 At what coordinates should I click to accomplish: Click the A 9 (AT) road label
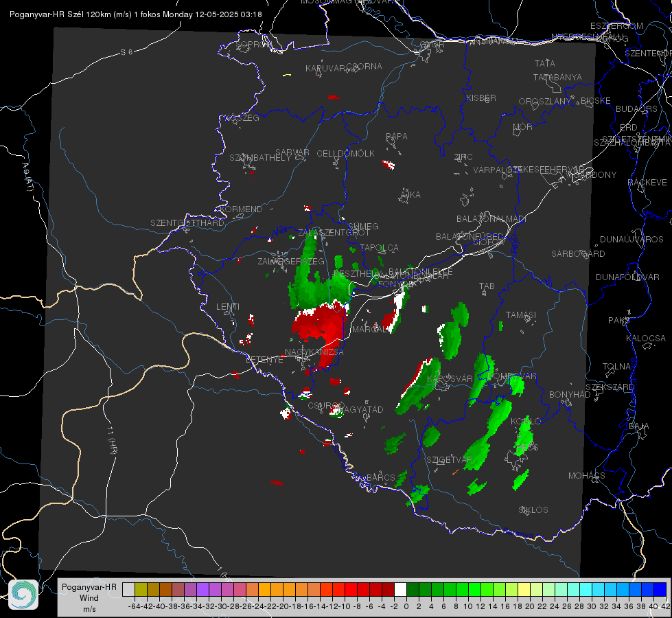click(27, 177)
